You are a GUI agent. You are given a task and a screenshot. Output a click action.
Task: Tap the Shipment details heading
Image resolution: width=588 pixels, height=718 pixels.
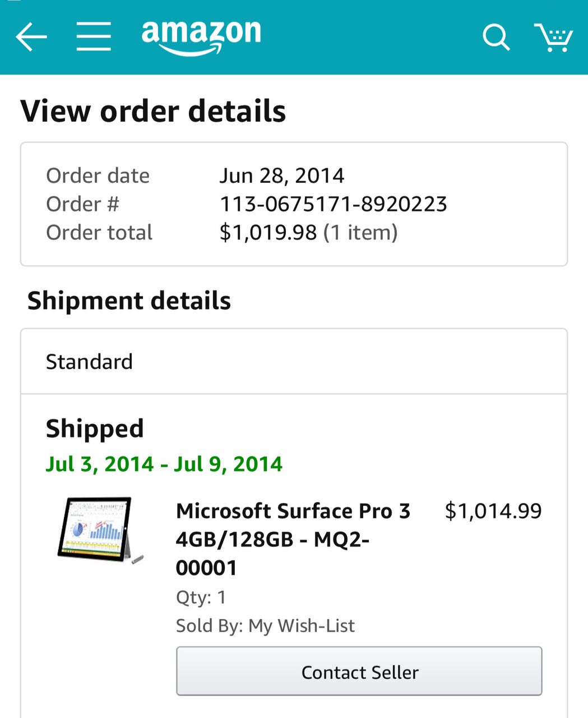[x=129, y=301]
